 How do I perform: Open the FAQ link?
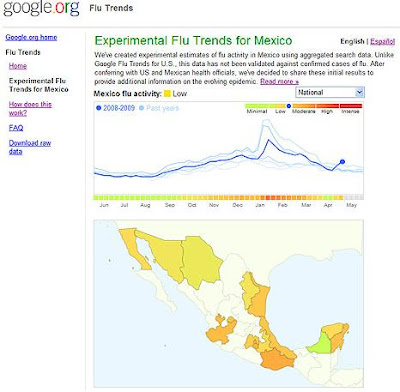[x=16, y=128]
